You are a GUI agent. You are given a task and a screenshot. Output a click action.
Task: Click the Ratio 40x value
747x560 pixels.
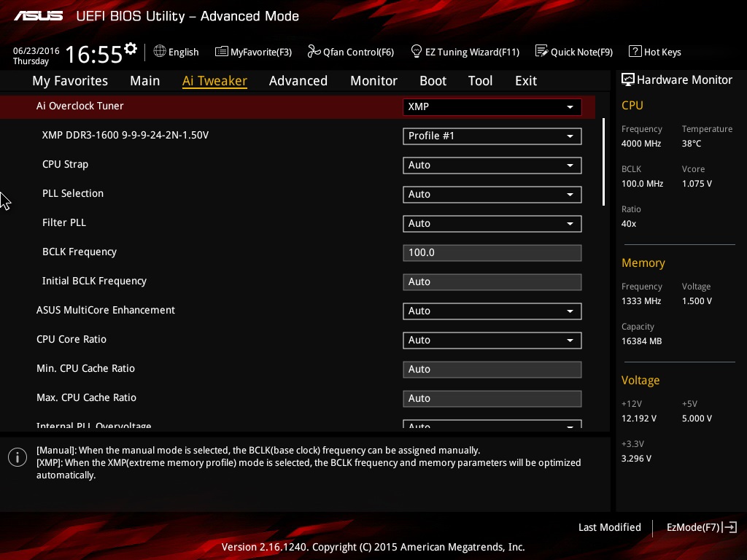(629, 224)
